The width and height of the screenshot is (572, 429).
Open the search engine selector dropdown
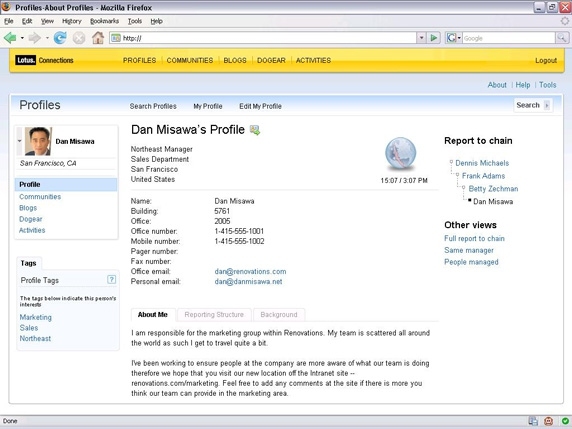[454, 38]
